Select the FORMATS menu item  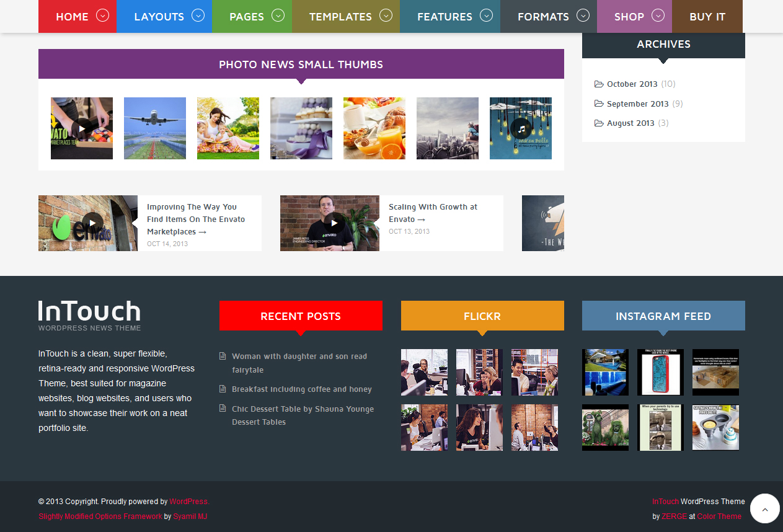tap(544, 16)
